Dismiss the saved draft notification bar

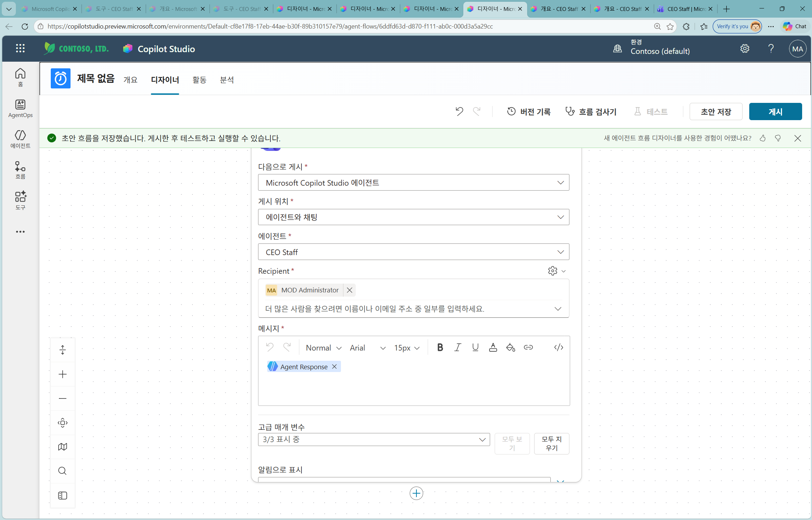[798, 138]
